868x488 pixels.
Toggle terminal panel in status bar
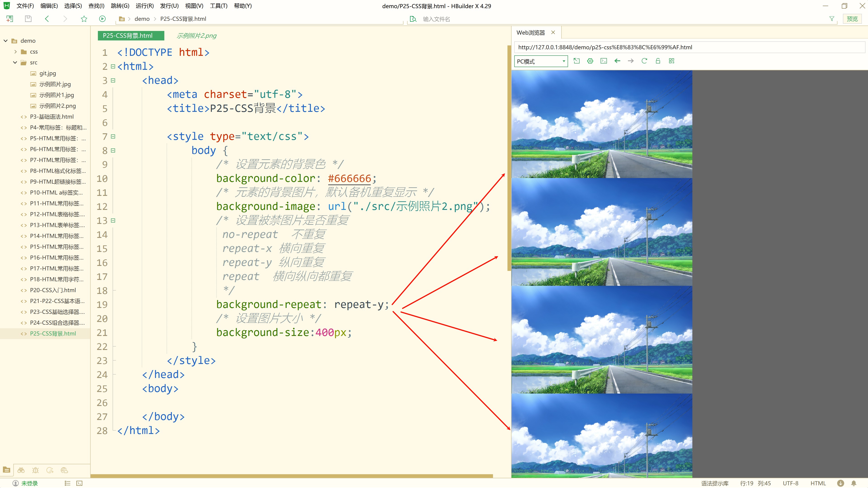[x=80, y=483]
